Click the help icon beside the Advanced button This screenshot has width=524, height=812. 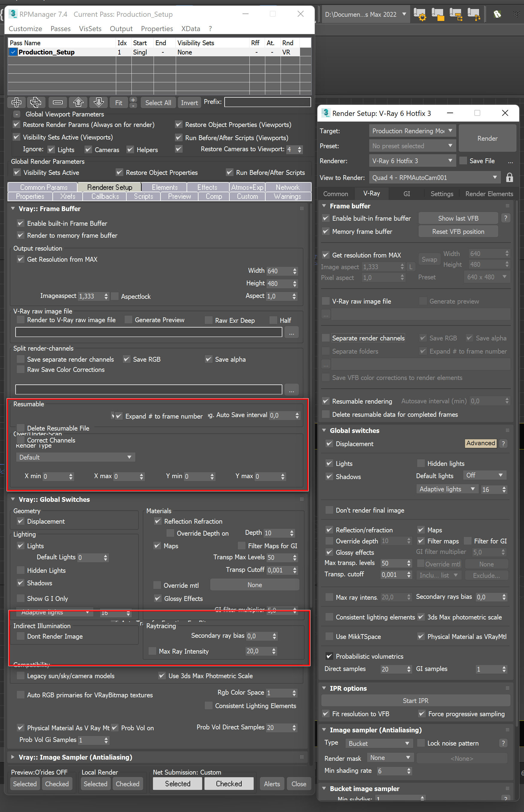click(x=503, y=443)
